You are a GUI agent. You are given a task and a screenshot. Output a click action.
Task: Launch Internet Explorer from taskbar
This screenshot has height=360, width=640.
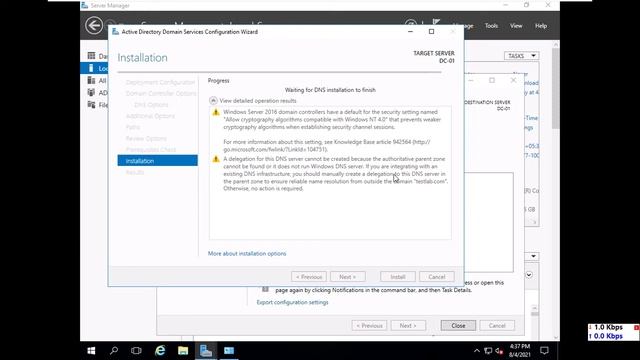point(160,351)
